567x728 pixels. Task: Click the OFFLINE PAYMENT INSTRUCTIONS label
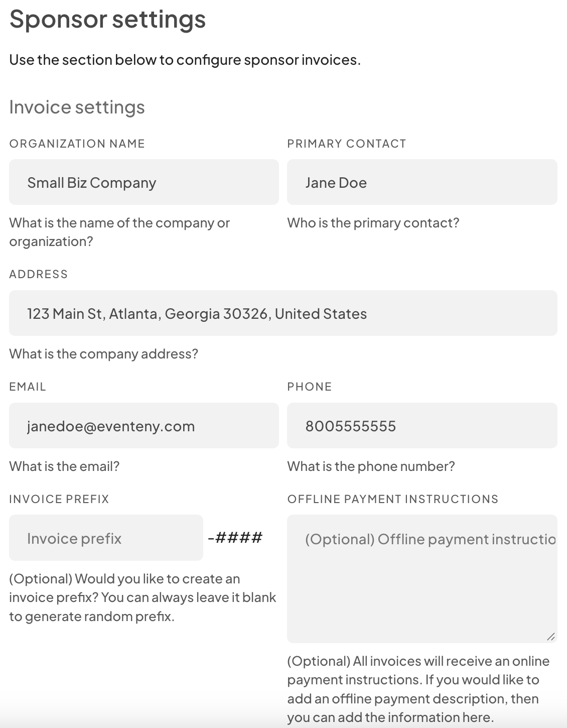[392, 499]
